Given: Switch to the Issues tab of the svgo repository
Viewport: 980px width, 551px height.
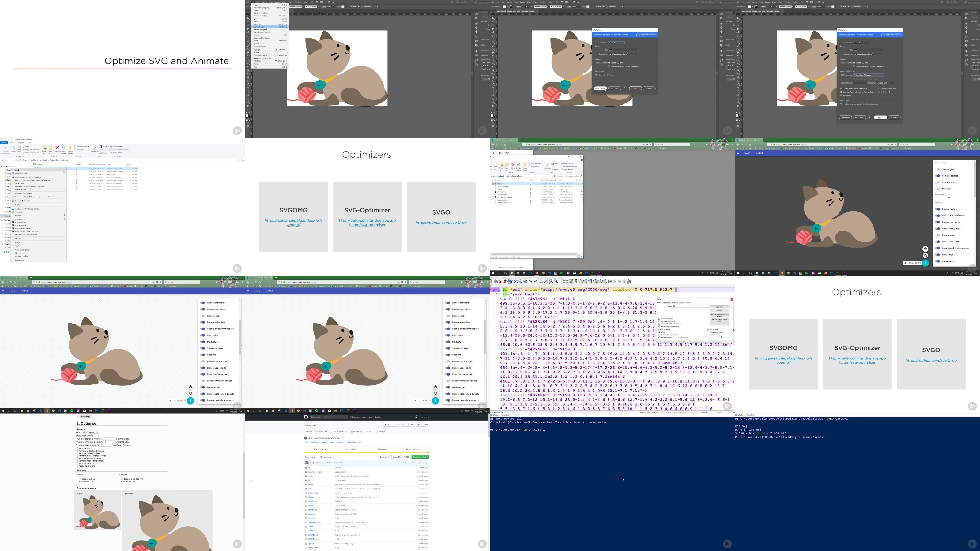Looking at the screenshot, I should click(x=322, y=432).
